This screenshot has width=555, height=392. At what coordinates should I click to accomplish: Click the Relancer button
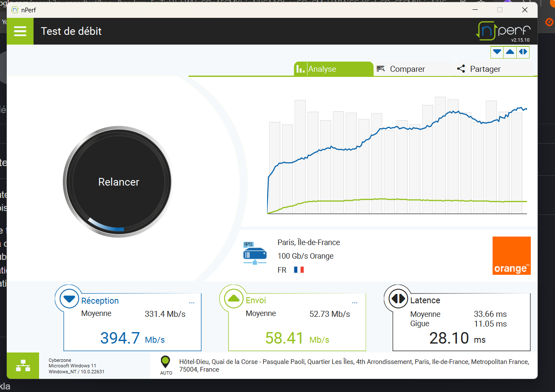click(118, 182)
